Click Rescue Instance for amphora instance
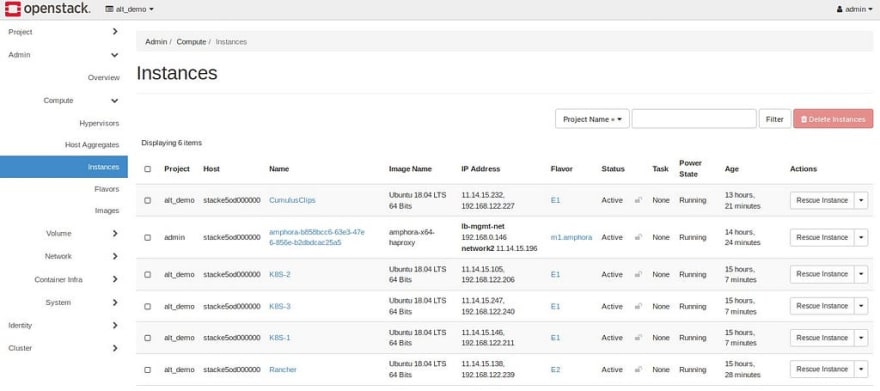The height and width of the screenshot is (391, 880). tap(822, 237)
